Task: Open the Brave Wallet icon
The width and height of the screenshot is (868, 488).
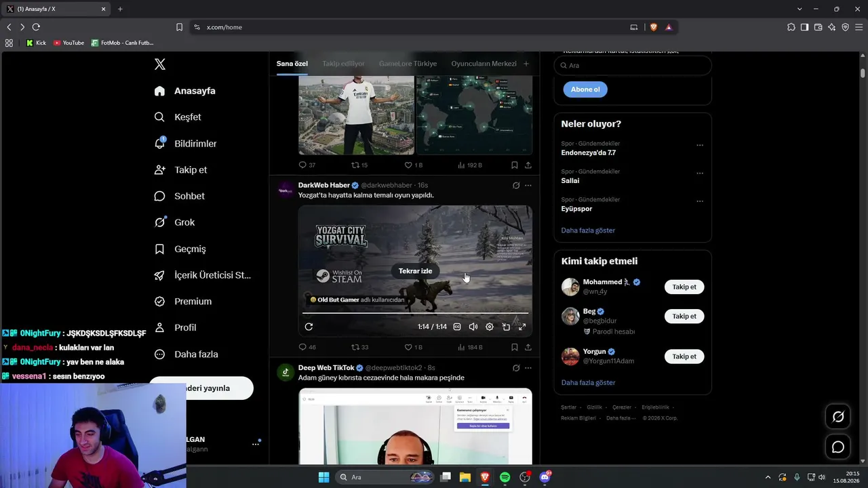Action: coord(818,27)
